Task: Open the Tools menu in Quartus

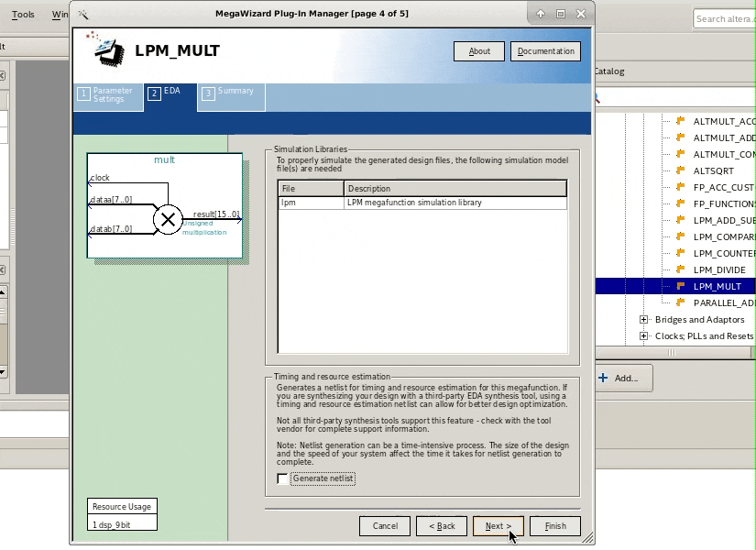Action: pyautogui.click(x=23, y=15)
